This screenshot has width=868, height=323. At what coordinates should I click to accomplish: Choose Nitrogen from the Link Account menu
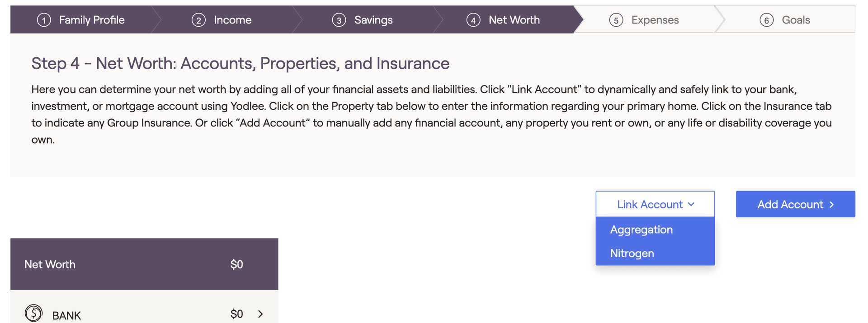click(632, 253)
